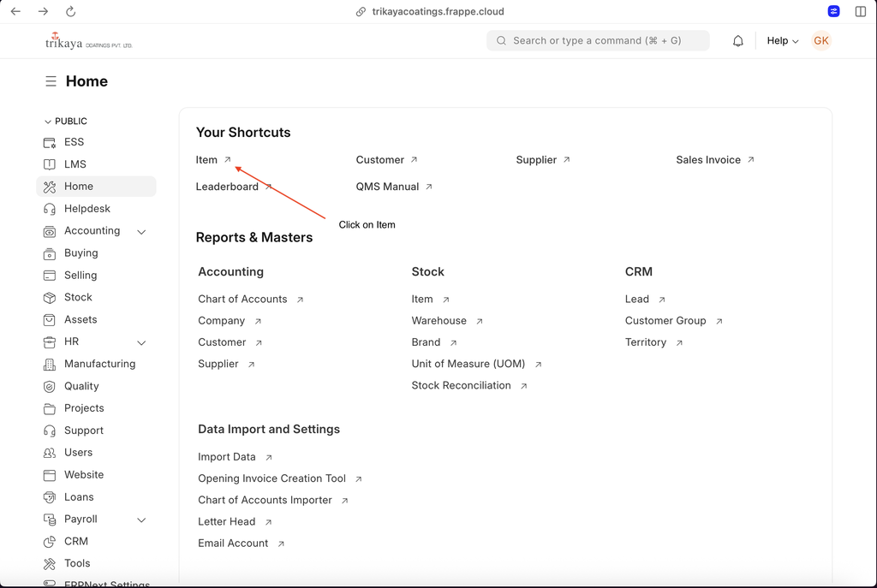Click the Quality shield icon

tap(50, 387)
